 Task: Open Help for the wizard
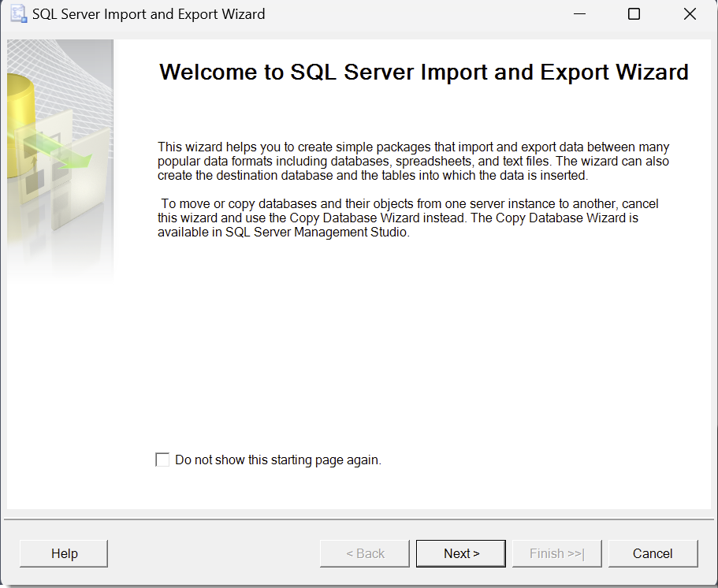pyautogui.click(x=64, y=553)
